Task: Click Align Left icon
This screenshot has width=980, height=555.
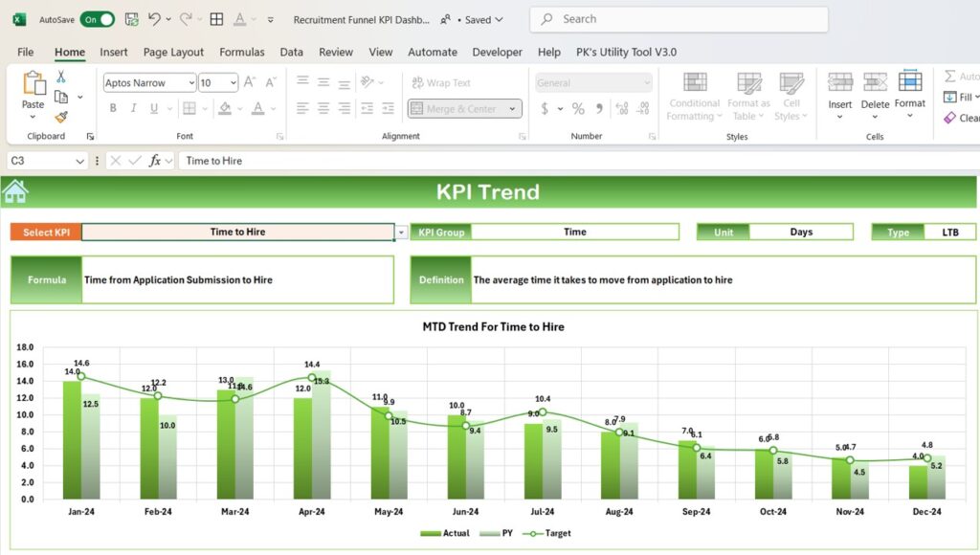Action: pyautogui.click(x=302, y=108)
